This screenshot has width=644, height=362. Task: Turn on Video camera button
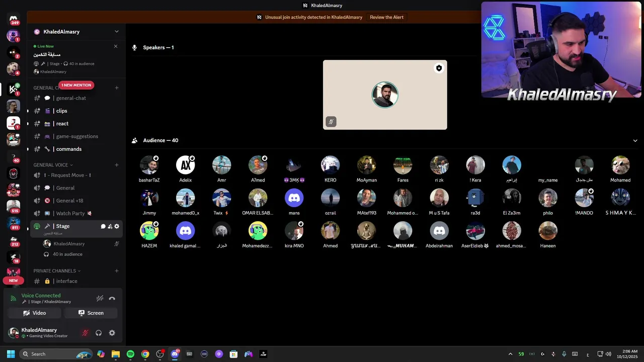pyautogui.click(x=35, y=313)
